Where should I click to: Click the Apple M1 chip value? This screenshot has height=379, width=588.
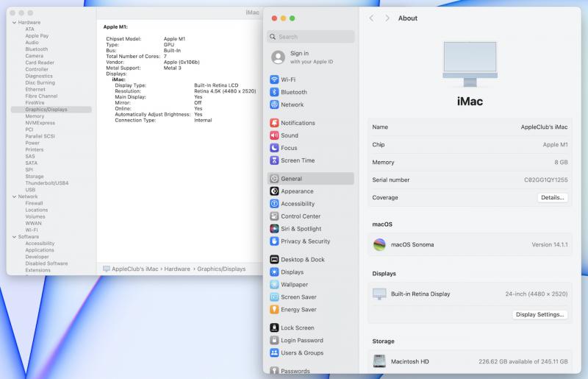555,145
